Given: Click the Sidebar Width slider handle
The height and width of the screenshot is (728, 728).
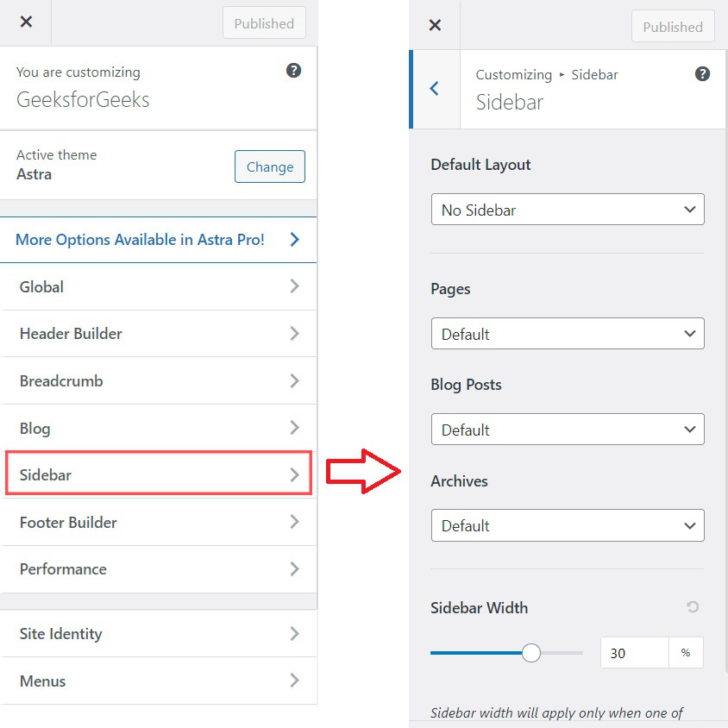Looking at the screenshot, I should click(x=531, y=653).
